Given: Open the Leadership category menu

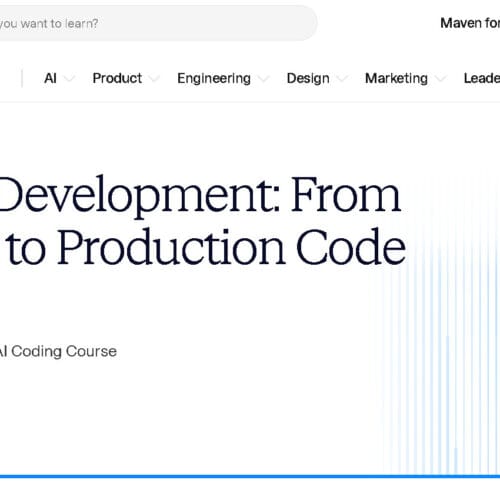Looking at the screenshot, I should click(x=482, y=78).
